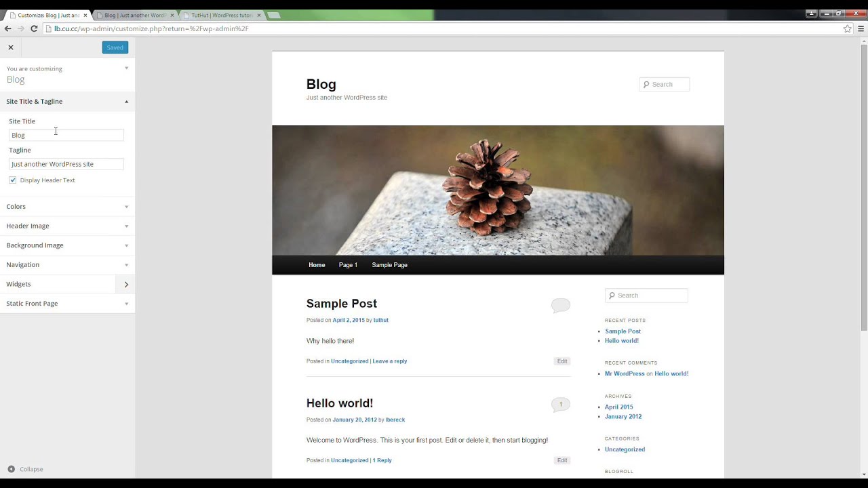
Task: Click the Site Title input field
Action: click(x=66, y=135)
